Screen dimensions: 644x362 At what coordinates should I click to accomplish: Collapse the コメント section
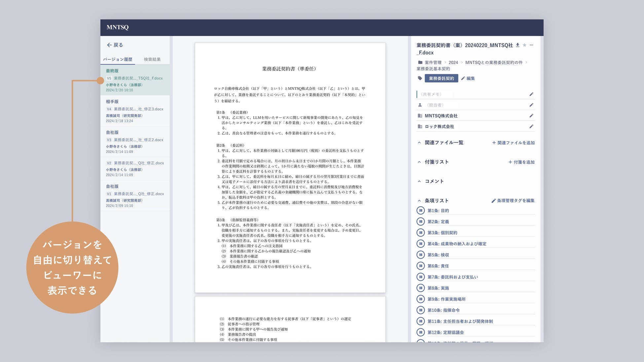tap(419, 181)
